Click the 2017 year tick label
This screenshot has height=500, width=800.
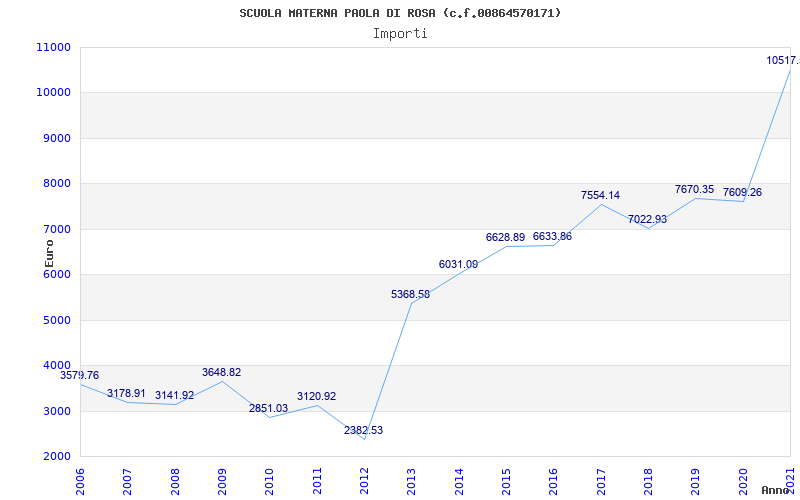click(601, 480)
